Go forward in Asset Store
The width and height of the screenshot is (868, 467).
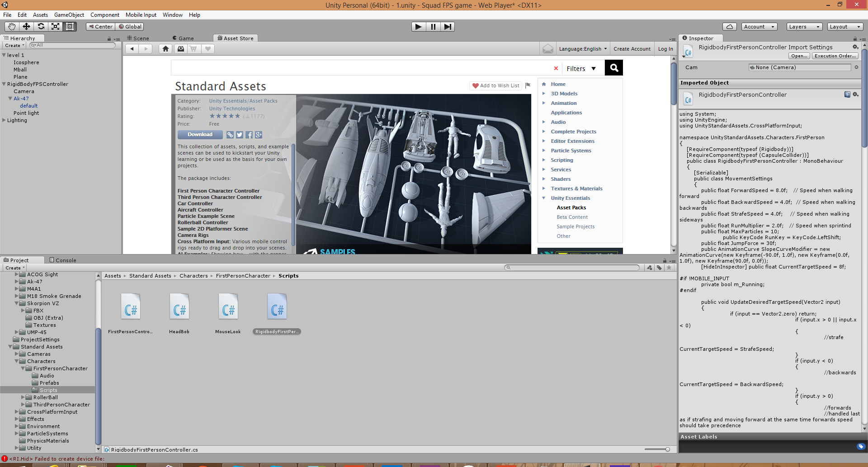146,49
